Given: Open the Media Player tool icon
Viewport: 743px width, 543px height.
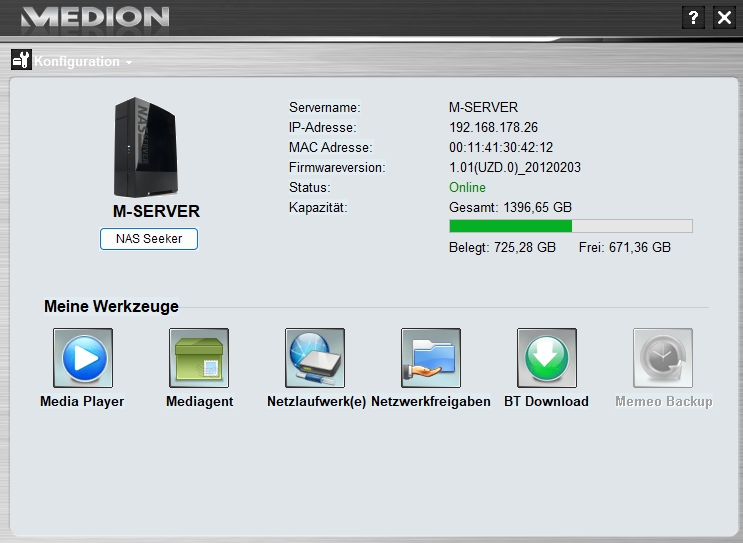Looking at the screenshot, I should point(82,358).
